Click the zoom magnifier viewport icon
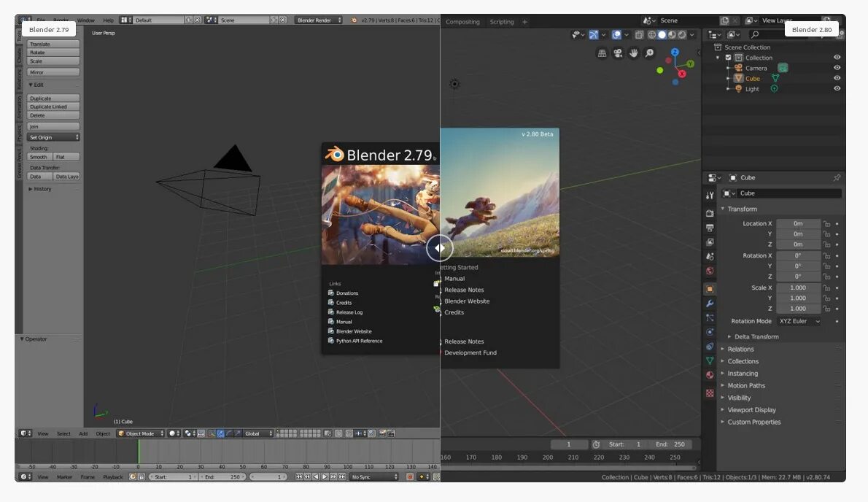 [x=649, y=53]
